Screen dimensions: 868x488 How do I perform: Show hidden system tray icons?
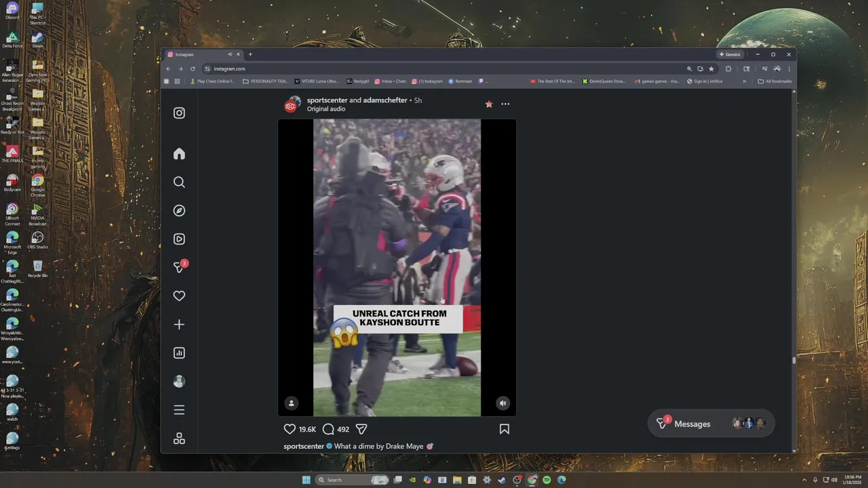(805, 480)
